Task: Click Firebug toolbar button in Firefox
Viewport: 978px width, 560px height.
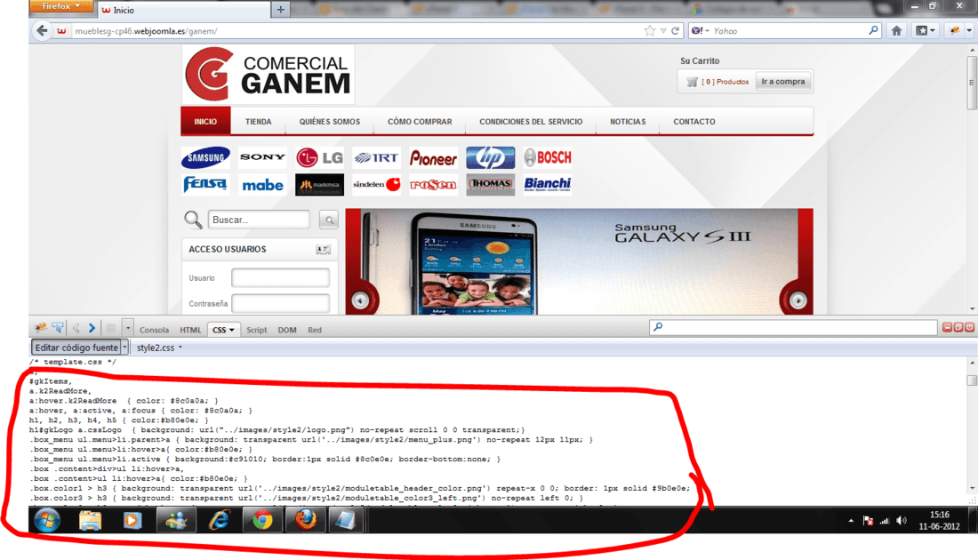Action: (954, 30)
